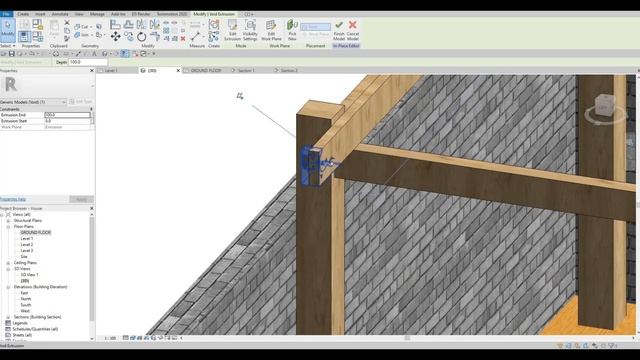Switch to the GROUND FLOOR view tab
Screen dimensions: 640x360
206,71
